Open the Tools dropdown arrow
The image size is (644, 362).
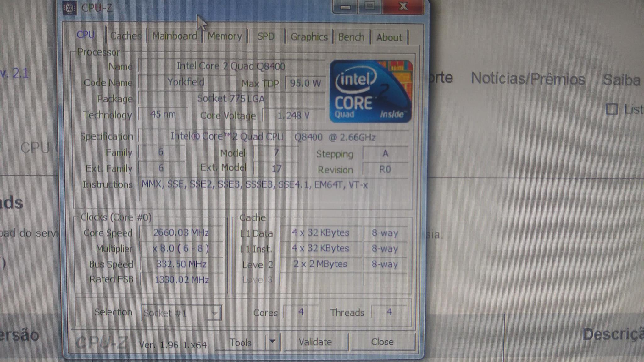(273, 342)
